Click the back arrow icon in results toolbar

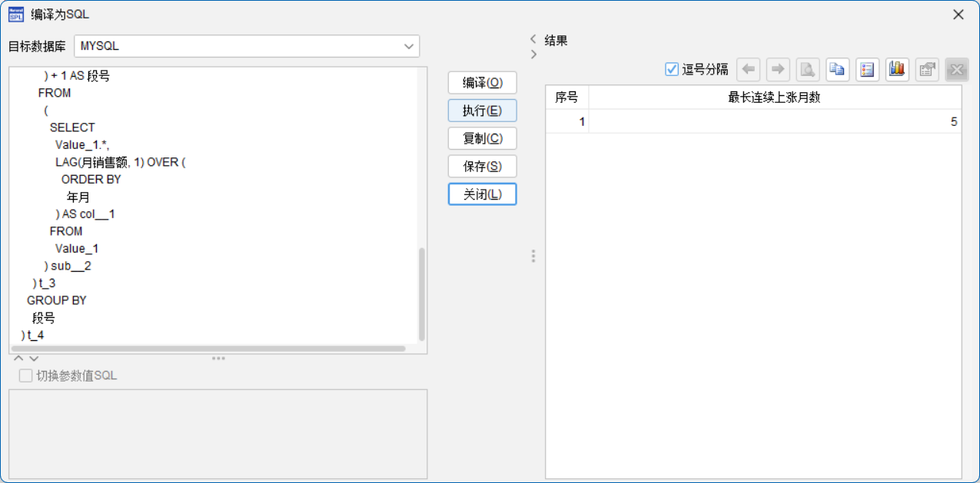tap(749, 70)
